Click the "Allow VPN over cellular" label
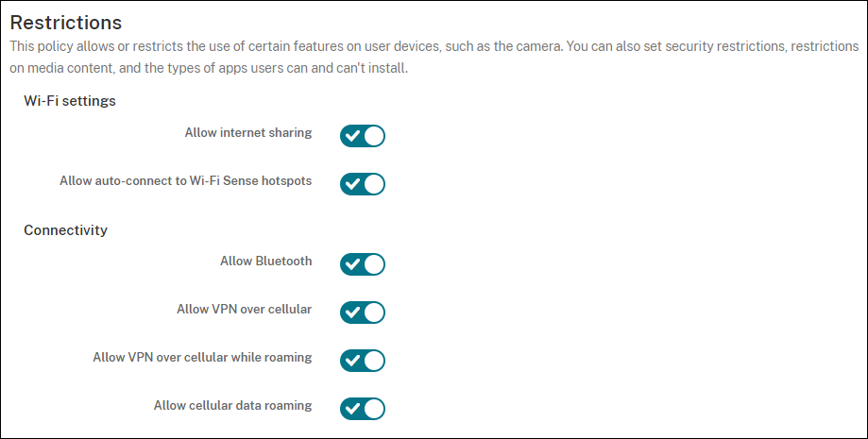Screen dimensions: 868x439 point(244,309)
